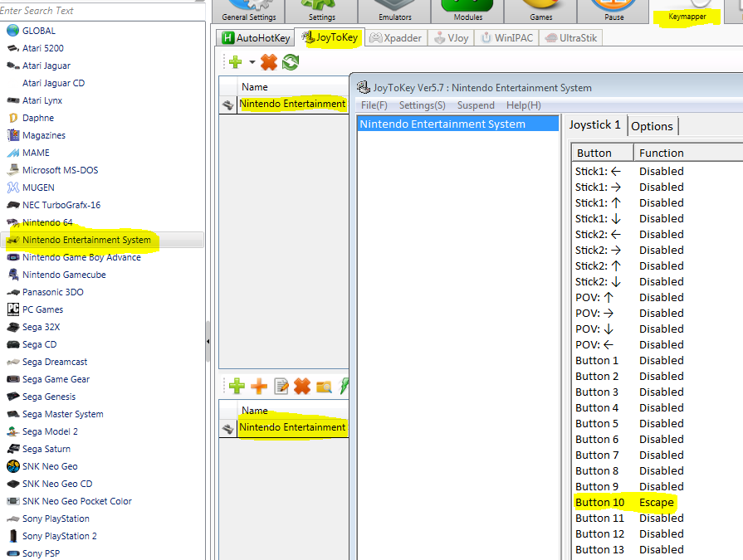Click the red X delete icon beside the refresh icon
743x560 pixels.
(x=269, y=62)
